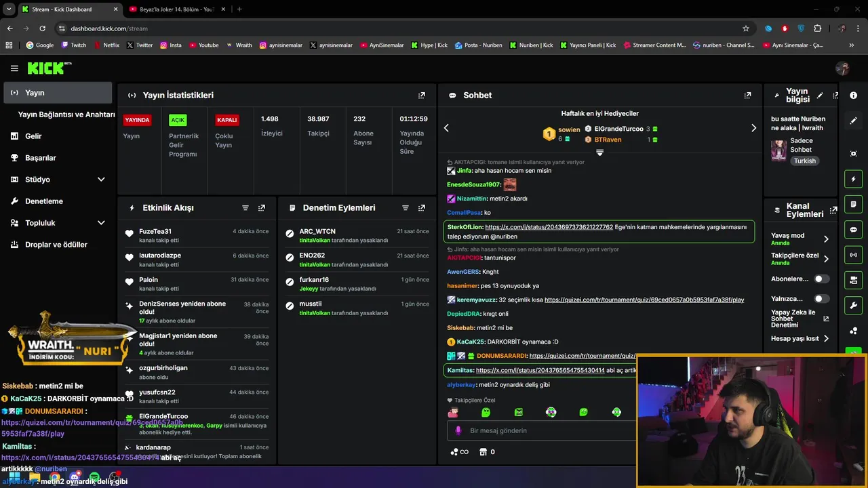Screen dimensions: 868x488
Task: Collapse the Haftalık en iyi Hediyeciler banner
Action: (599, 152)
